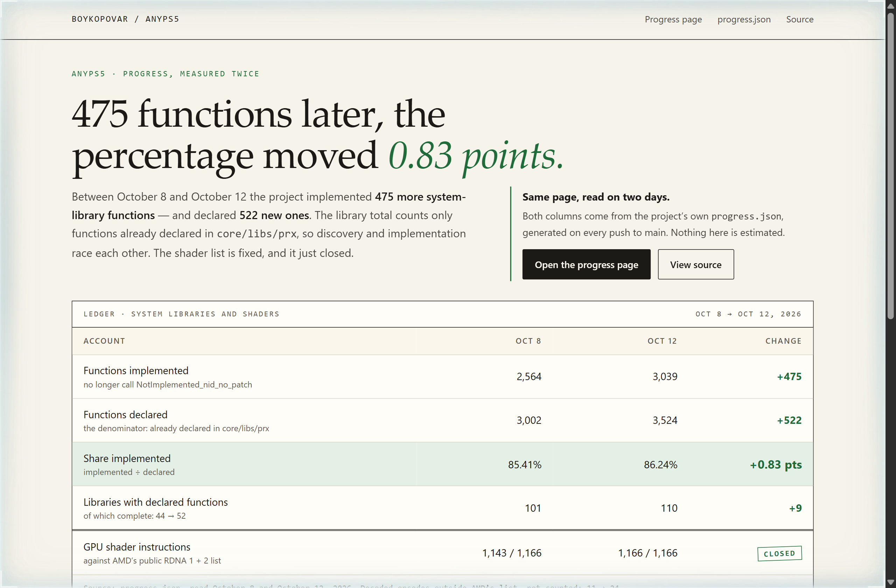Click Libraries with declared functions label
The width and height of the screenshot is (896, 588).
coord(155,502)
